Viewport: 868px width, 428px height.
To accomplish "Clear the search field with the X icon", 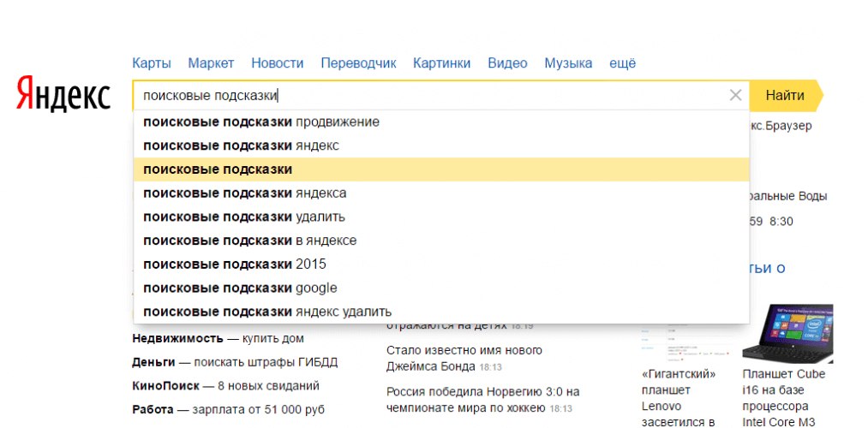I will [735, 95].
